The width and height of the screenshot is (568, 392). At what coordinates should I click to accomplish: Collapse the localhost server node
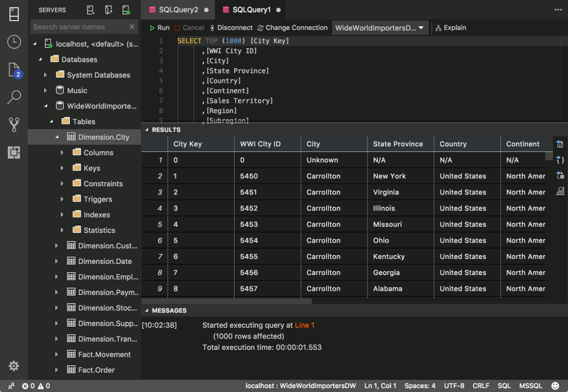pyautogui.click(x=35, y=44)
